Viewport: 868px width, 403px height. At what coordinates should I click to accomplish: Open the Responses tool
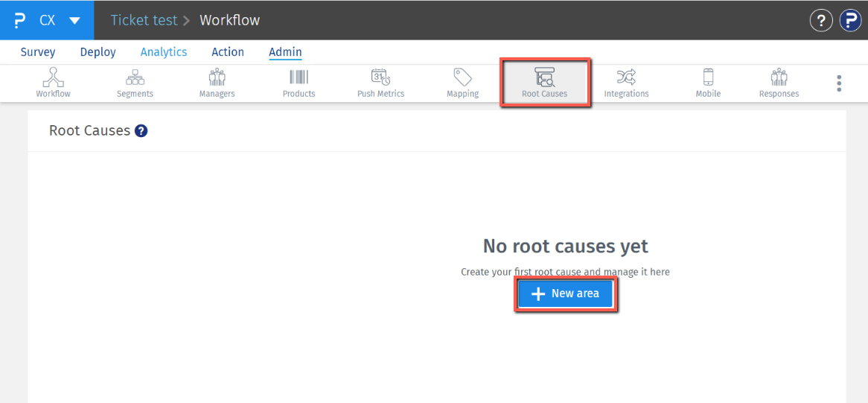click(x=779, y=83)
